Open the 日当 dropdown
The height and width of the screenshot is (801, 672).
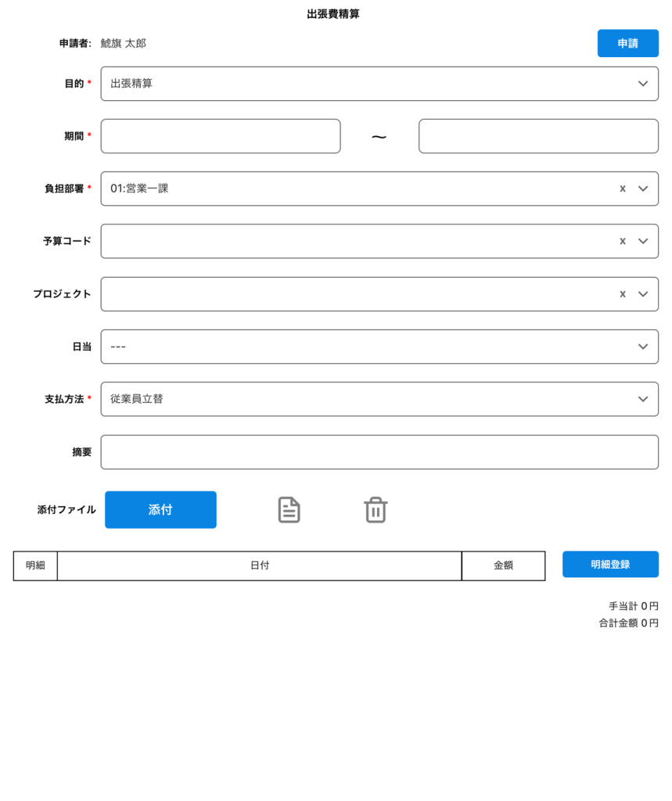(379, 347)
